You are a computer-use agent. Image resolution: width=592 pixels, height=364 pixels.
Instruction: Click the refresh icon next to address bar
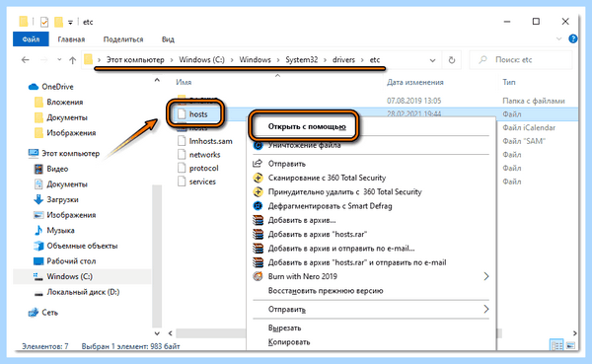pyautogui.click(x=452, y=60)
